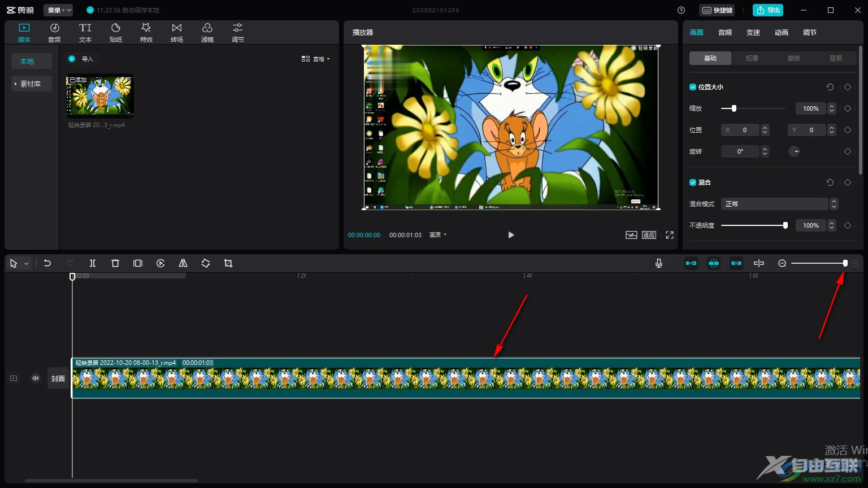The image size is (868, 488).
Task: Click the video scope icon under player
Action: click(x=631, y=235)
